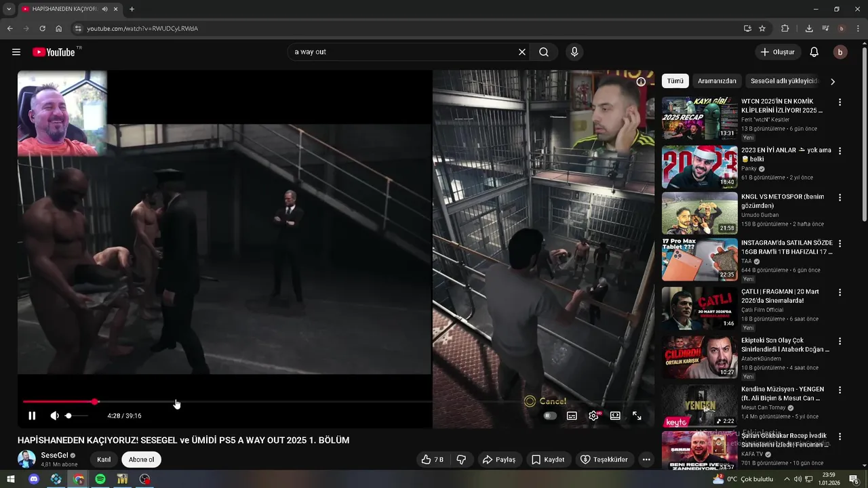The image size is (868, 488).
Task: Select the Tümü filter chip
Action: click(675, 81)
